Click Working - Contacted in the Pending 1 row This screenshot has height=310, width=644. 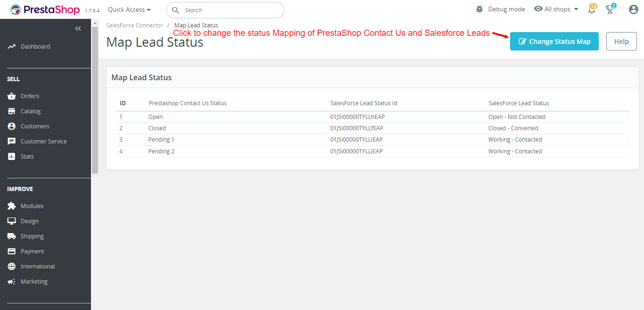[x=515, y=140]
